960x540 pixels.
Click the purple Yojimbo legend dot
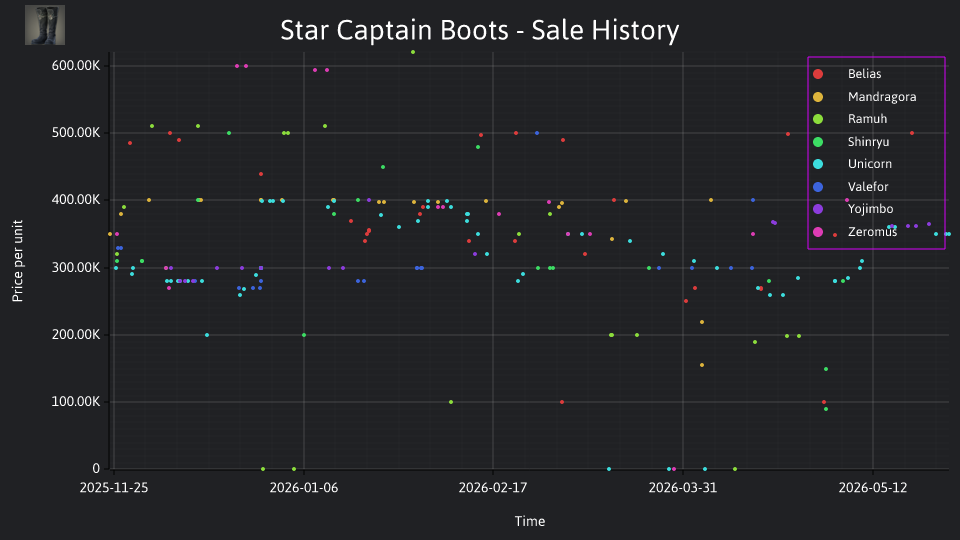(818, 209)
